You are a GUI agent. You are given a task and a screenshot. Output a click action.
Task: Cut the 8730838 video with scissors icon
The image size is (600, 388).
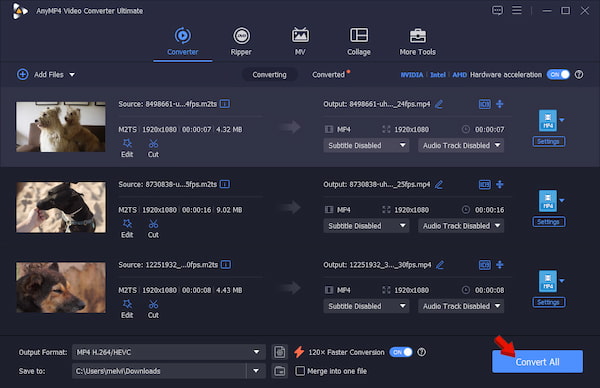point(153,228)
